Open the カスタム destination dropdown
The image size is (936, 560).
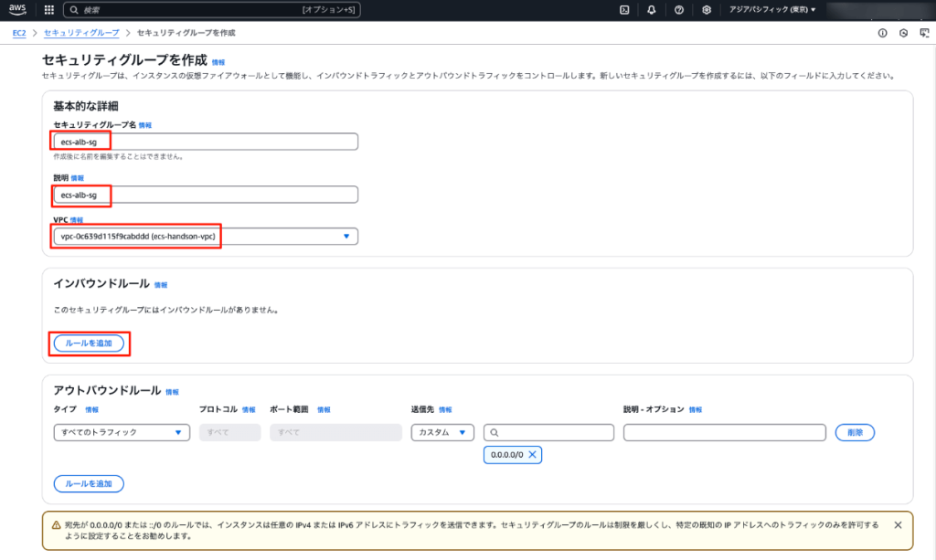coord(442,433)
